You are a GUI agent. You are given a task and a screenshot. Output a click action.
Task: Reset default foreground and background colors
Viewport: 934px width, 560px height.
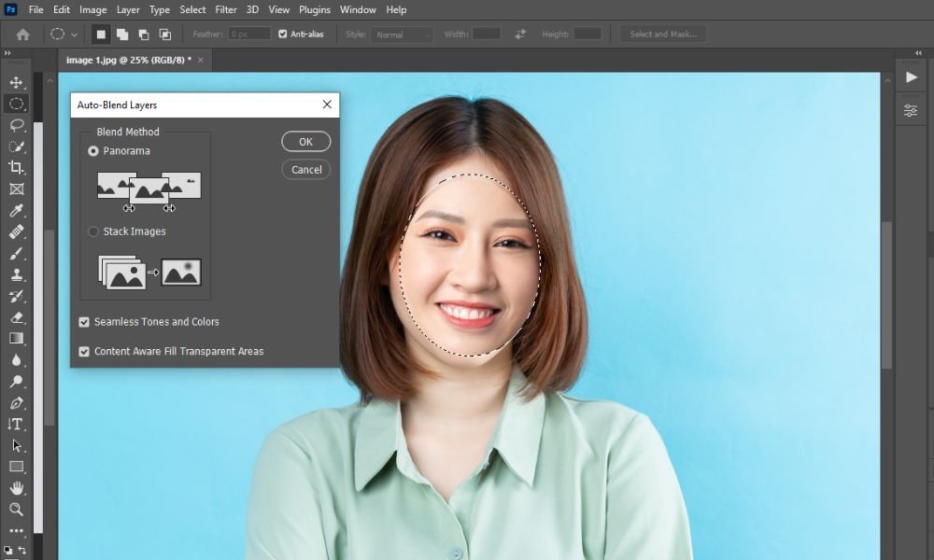[7, 550]
